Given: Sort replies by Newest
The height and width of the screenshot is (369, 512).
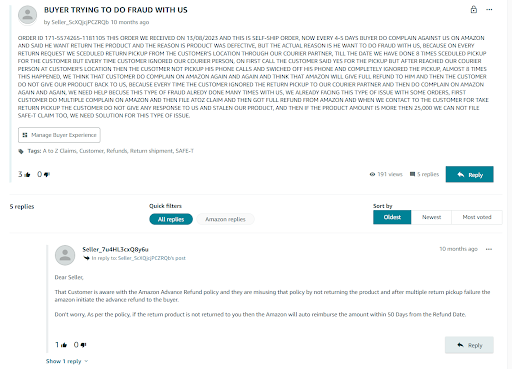Looking at the screenshot, I should click(431, 217).
